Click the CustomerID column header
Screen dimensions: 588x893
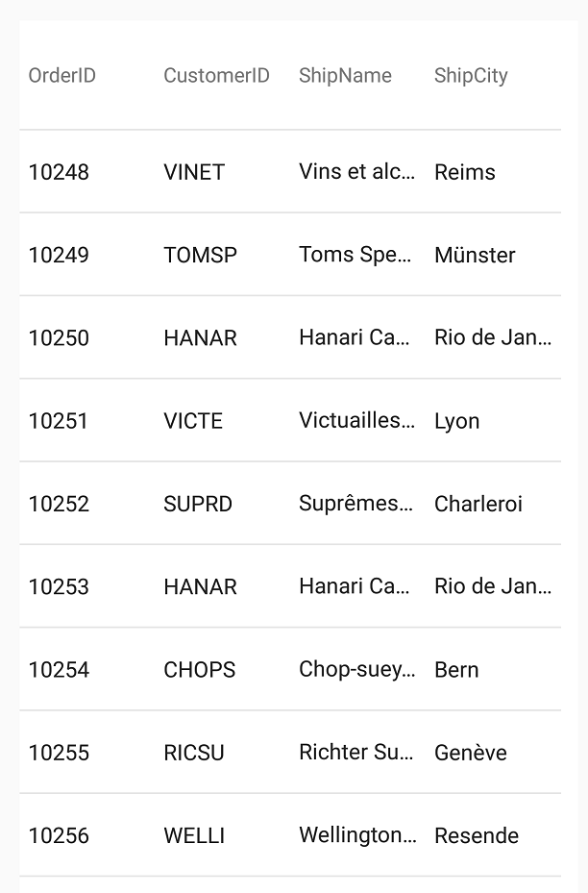coord(216,76)
